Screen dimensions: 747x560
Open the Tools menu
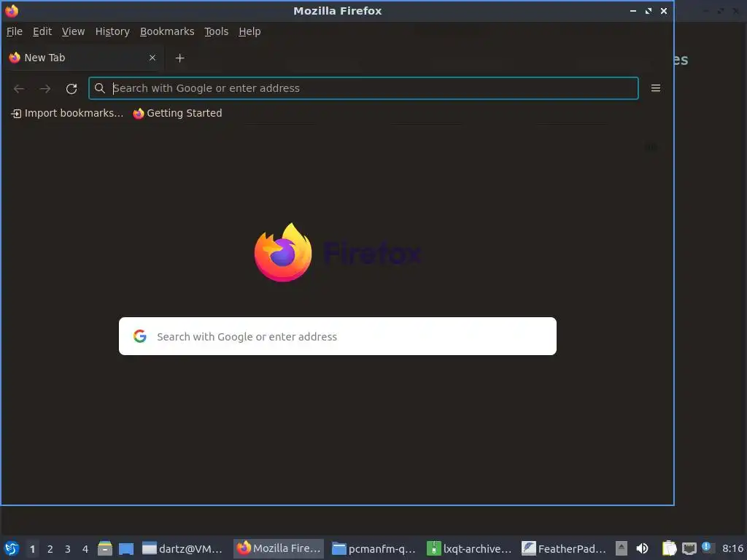pos(216,31)
